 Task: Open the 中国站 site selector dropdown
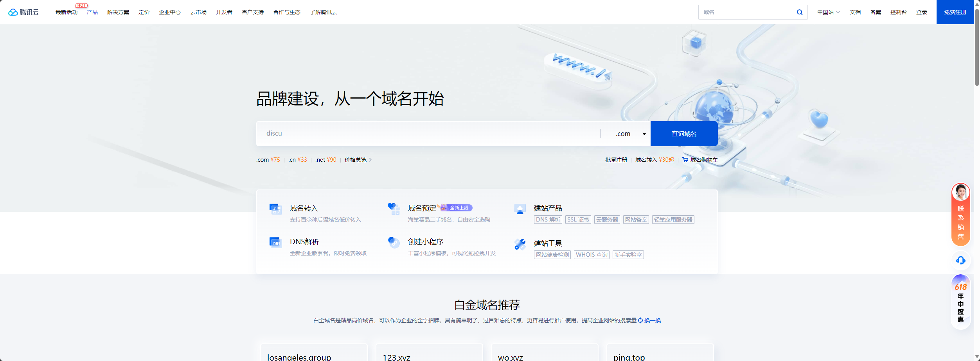(x=828, y=12)
